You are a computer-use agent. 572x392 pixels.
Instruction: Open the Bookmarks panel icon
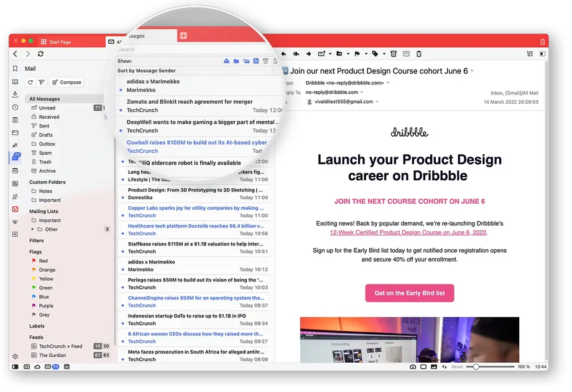tap(15, 68)
